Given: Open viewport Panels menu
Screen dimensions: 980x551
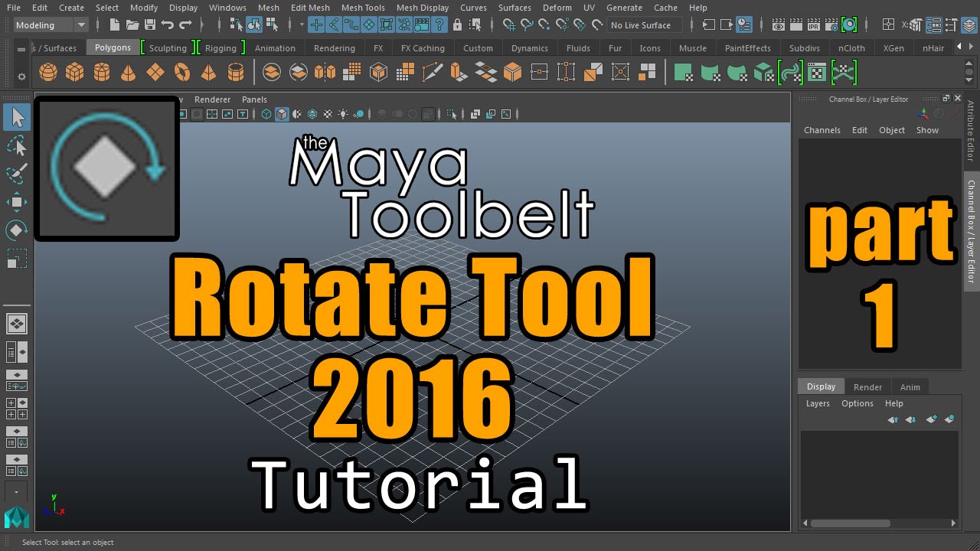Looking at the screenshot, I should tap(254, 99).
